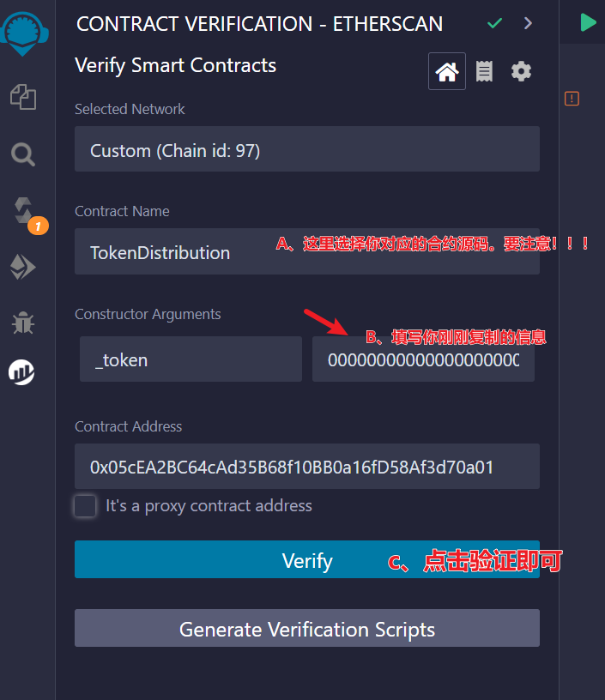
Task: Focus the Contract Address input field
Action: click(306, 467)
